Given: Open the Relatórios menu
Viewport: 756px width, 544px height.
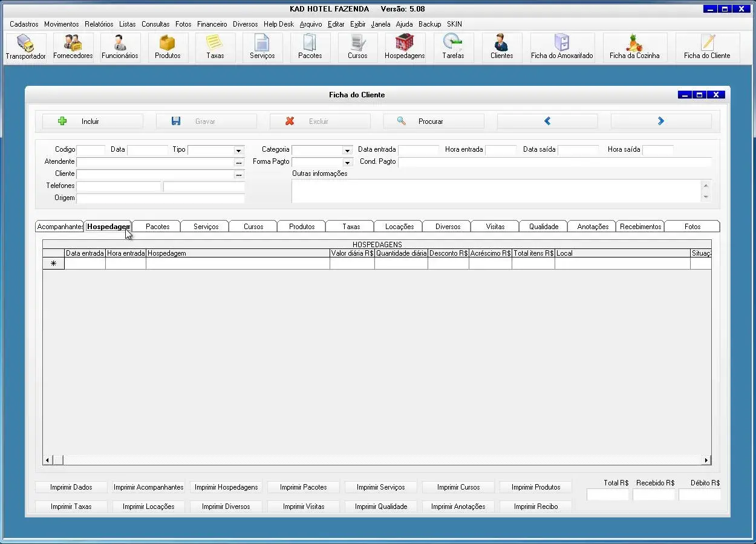Looking at the screenshot, I should (x=99, y=24).
